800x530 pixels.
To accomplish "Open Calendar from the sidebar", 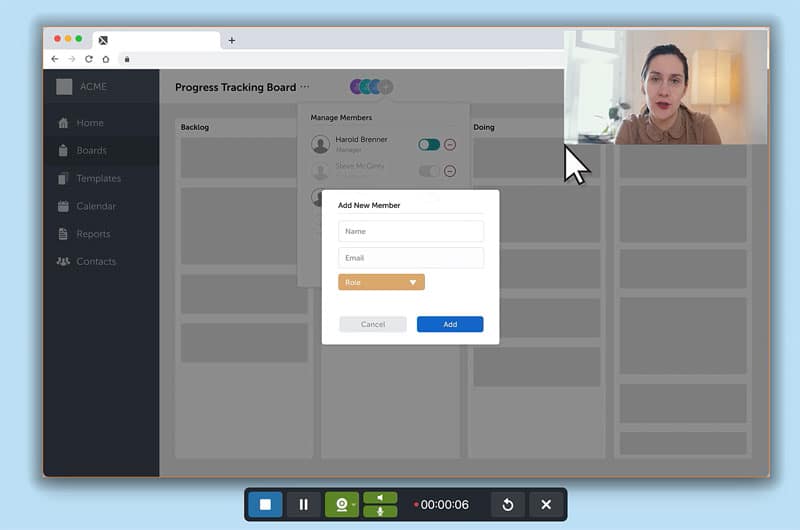I will click(x=96, y=206).
